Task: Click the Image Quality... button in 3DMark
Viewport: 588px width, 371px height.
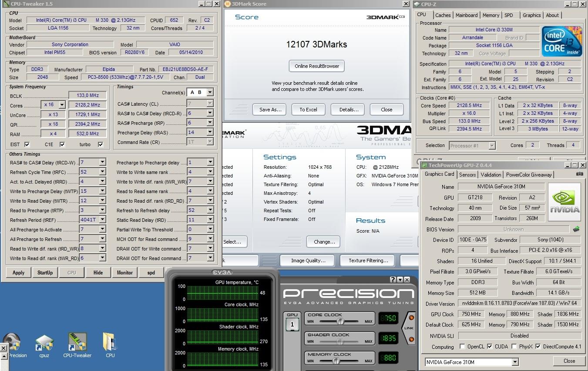Action: [x=308, y=261]
